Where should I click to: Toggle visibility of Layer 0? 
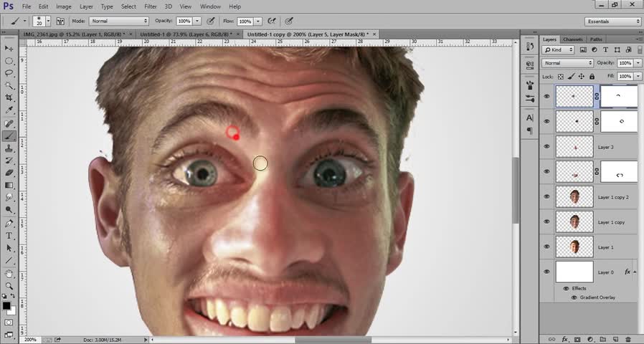pos(546,272)
